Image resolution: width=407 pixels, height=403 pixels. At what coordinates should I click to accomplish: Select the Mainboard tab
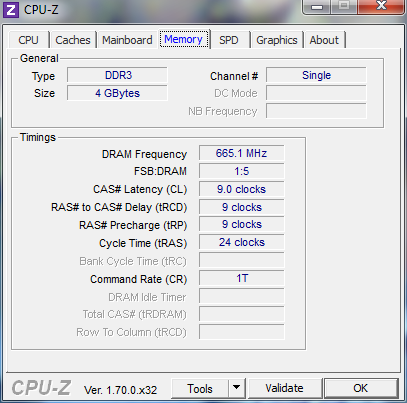[x=127, y=40]
